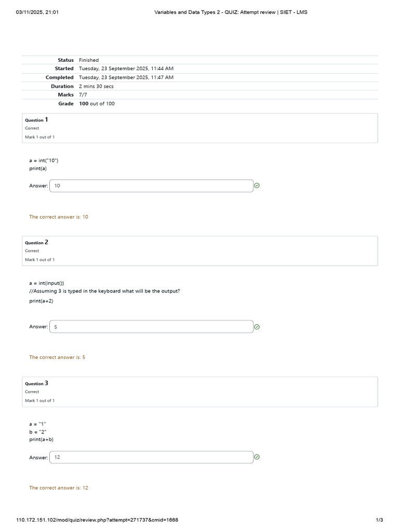Click the Question 3 answer field
Viewport: 399px width, 532px height.
151,457
